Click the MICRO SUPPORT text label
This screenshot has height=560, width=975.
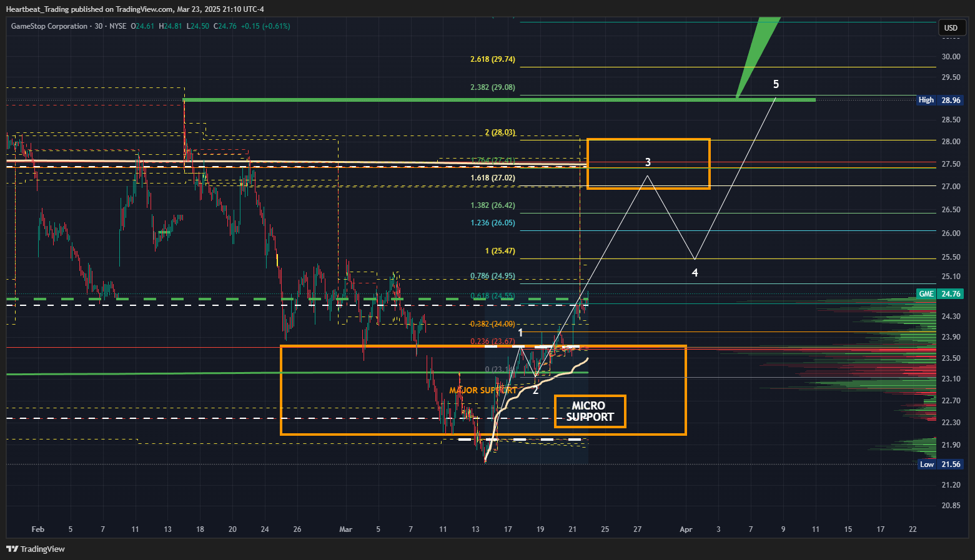pyautogui.click(x=590, y=411)
